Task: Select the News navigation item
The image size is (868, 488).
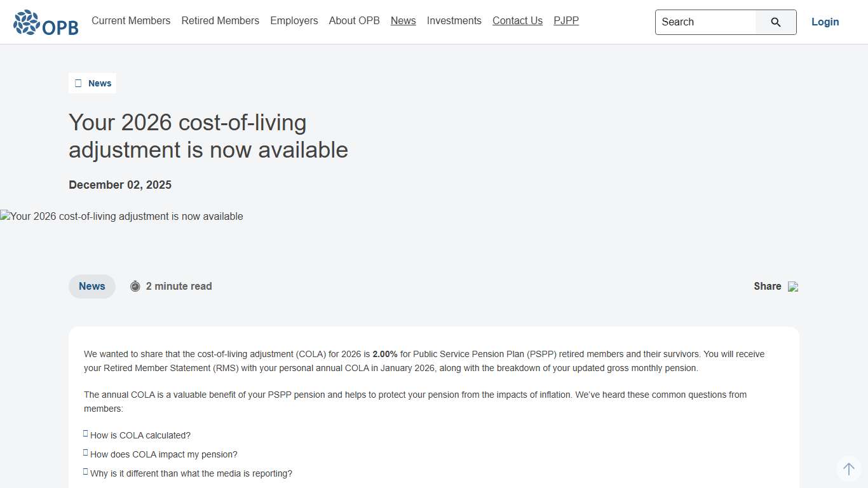Action: 403,20
